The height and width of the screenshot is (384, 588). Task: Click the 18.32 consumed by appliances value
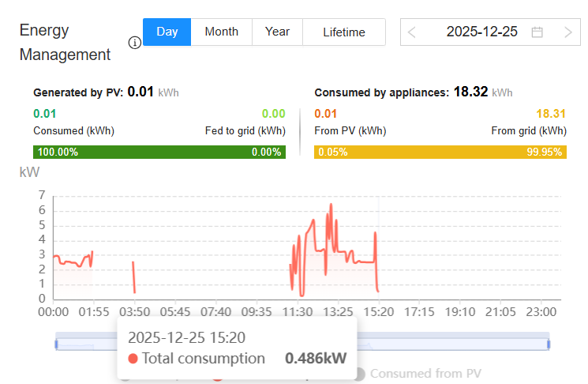pos(470,92)
